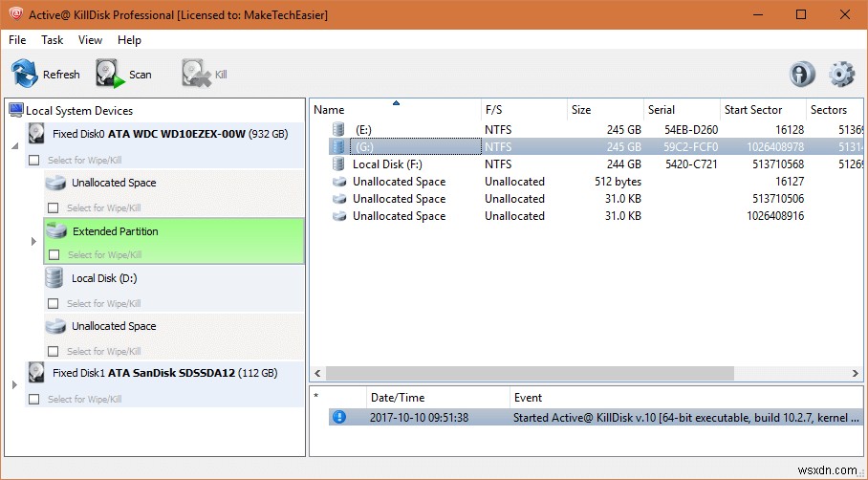Screen dimensions: 868x480
Task: Check Select for Wipe/Kill under Fixed Disk1
Action: [34, 399]
